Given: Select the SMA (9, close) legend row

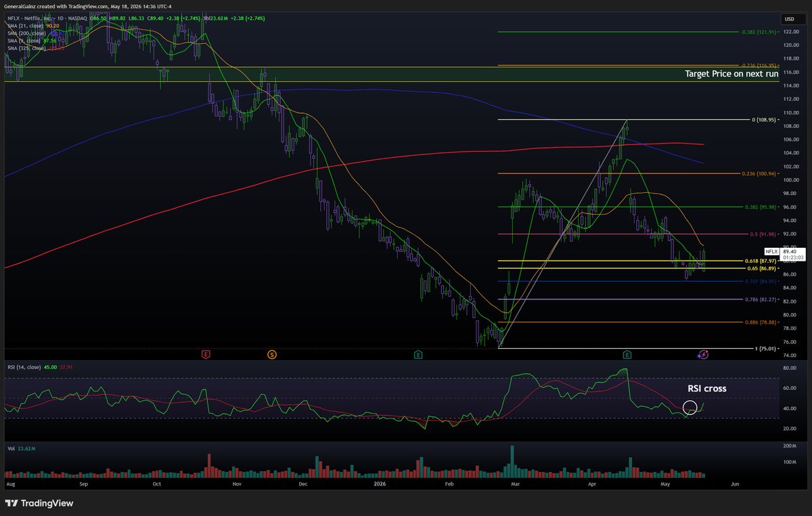Looking at the screenshot, I should (33, 41).
